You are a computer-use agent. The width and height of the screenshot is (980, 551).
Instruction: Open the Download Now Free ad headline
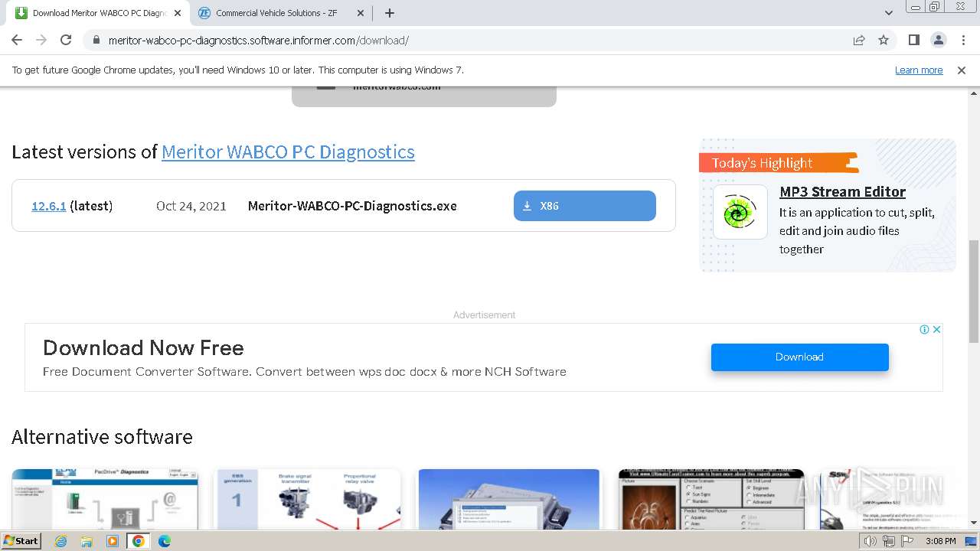tap(143, 348)
